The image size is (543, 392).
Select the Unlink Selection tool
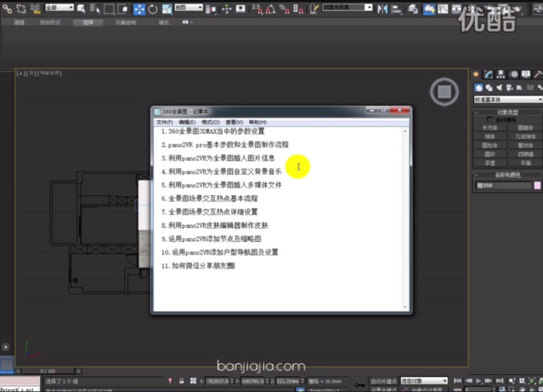(21, 9)
